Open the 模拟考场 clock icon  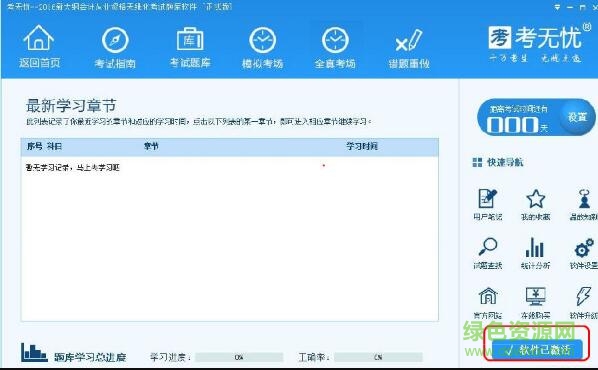coord(263,40)
